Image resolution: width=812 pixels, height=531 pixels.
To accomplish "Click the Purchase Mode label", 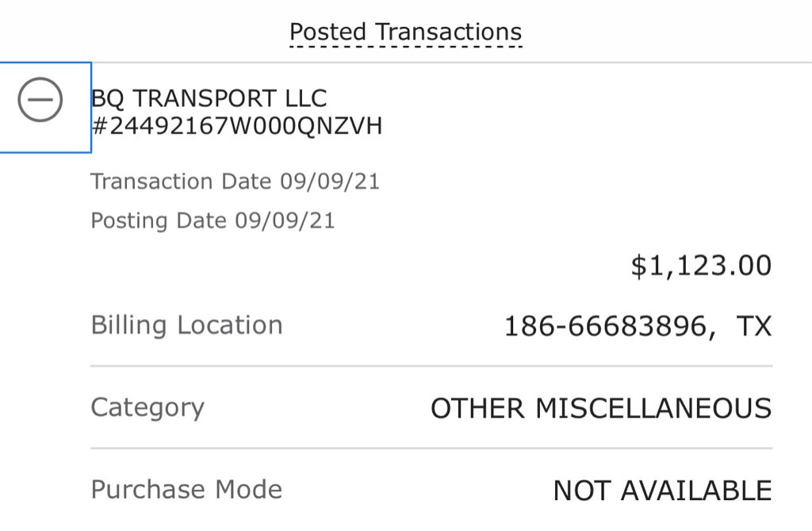I will click(x=186, y=489).
